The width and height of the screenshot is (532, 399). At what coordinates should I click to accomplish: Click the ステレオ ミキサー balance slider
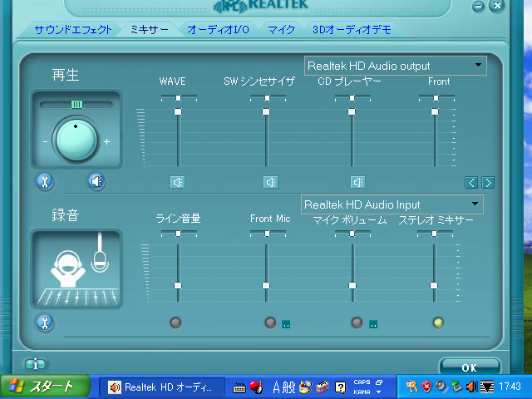point(435,234)
